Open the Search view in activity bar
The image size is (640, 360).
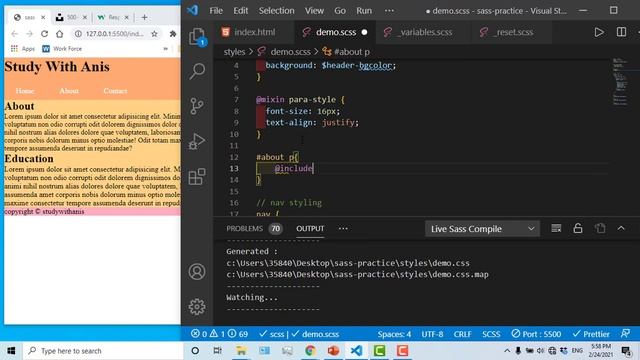coord(197,71)
